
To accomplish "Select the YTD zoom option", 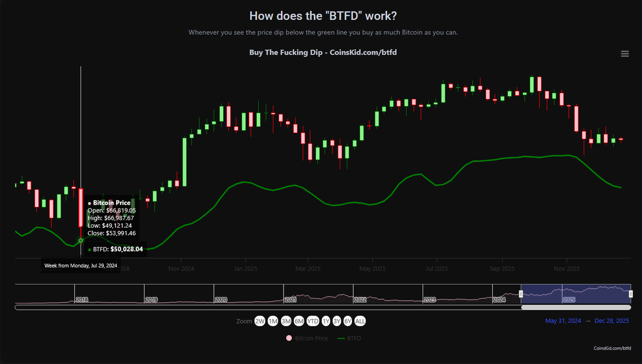I will 312,321.
